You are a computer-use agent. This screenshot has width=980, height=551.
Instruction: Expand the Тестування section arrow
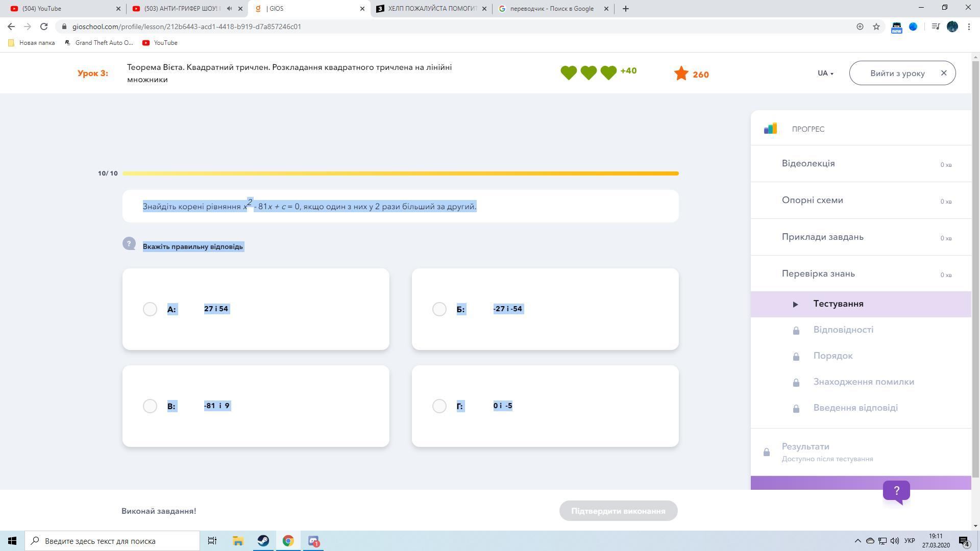(795, 305)
